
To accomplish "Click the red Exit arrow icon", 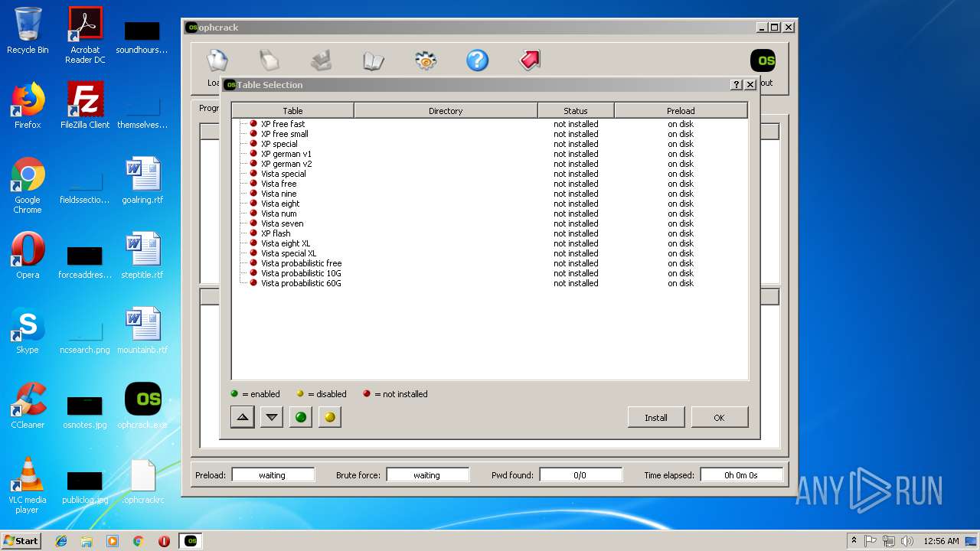I will [530, 61].
